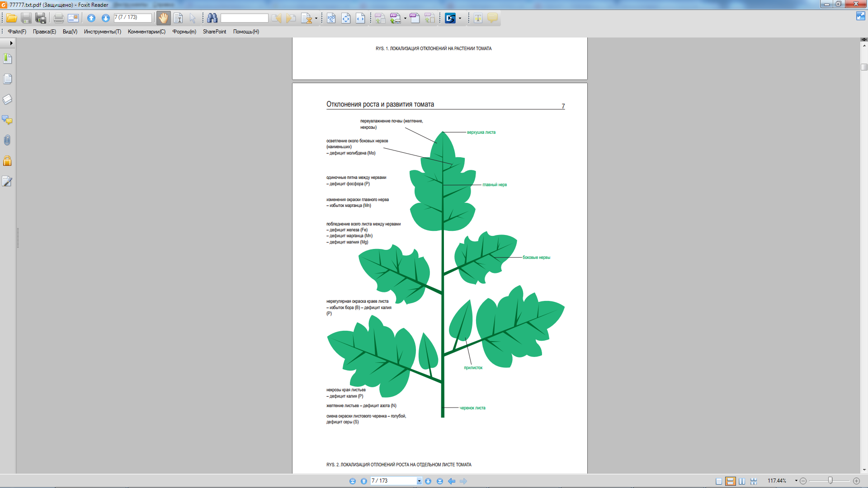Image resolution: width=868 pixels, height=488 pixels.
Task: Click the Open file folder icon
Action: [x=11, y=18]
